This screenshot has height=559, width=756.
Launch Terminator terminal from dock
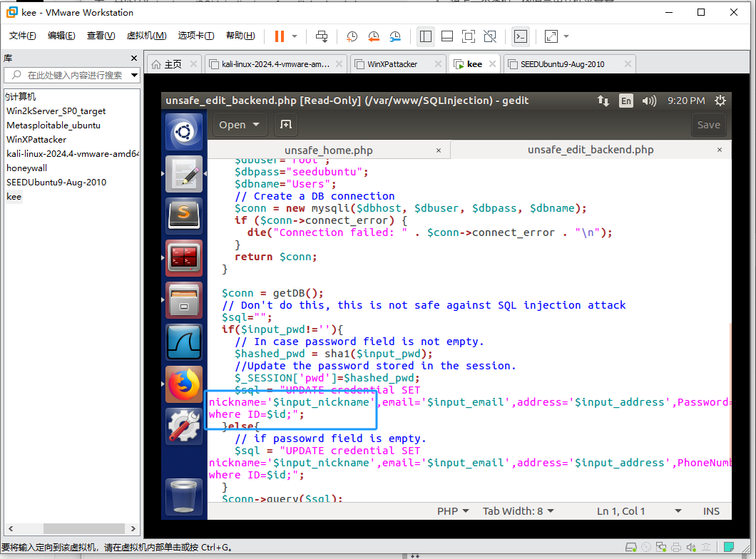[184, 257]
